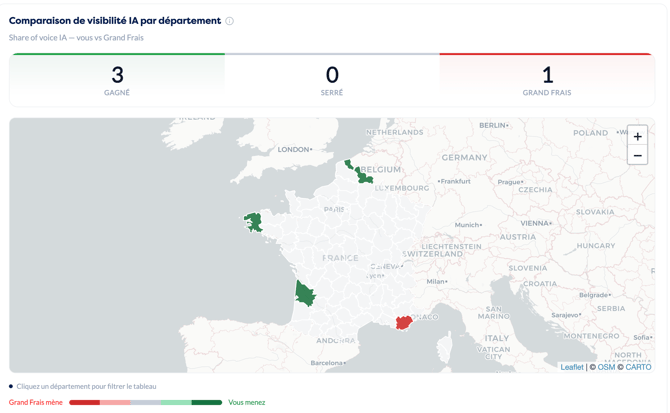The height and width of the screenshot is (413, 670).
Task: Click the dark red legend segment
Action: (85, 402)
